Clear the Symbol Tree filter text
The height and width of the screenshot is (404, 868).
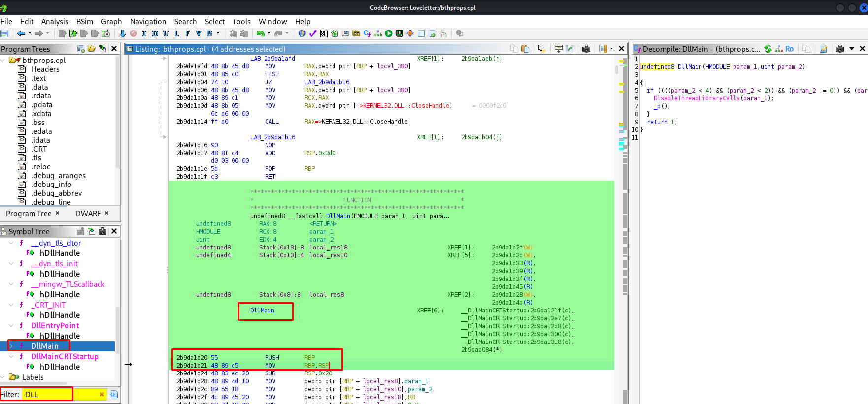102,394
